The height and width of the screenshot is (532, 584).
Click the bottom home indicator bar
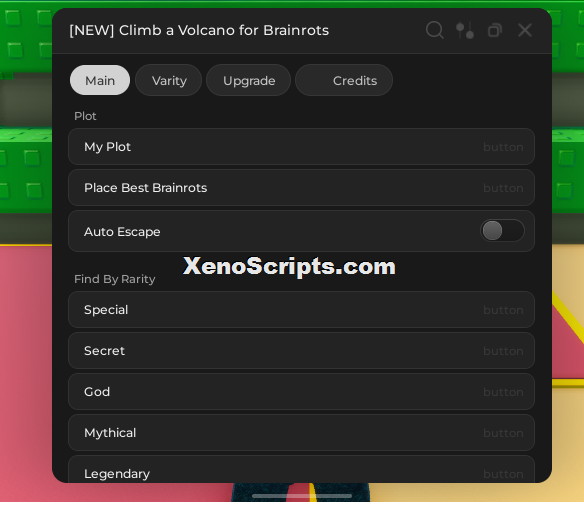(302, 496)
